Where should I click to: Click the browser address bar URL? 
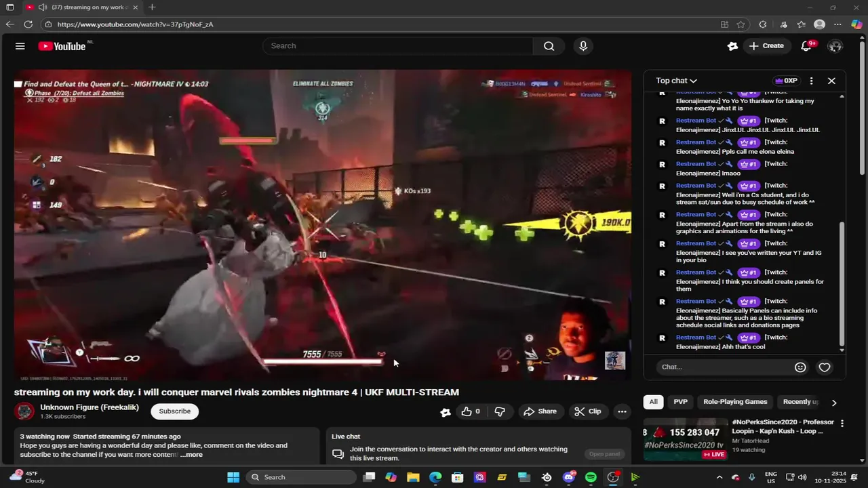click(135, 24)
